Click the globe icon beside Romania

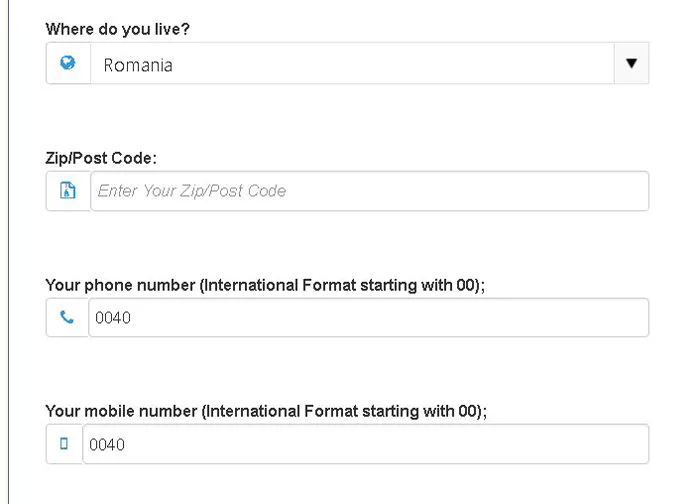(x=68, y=63)
